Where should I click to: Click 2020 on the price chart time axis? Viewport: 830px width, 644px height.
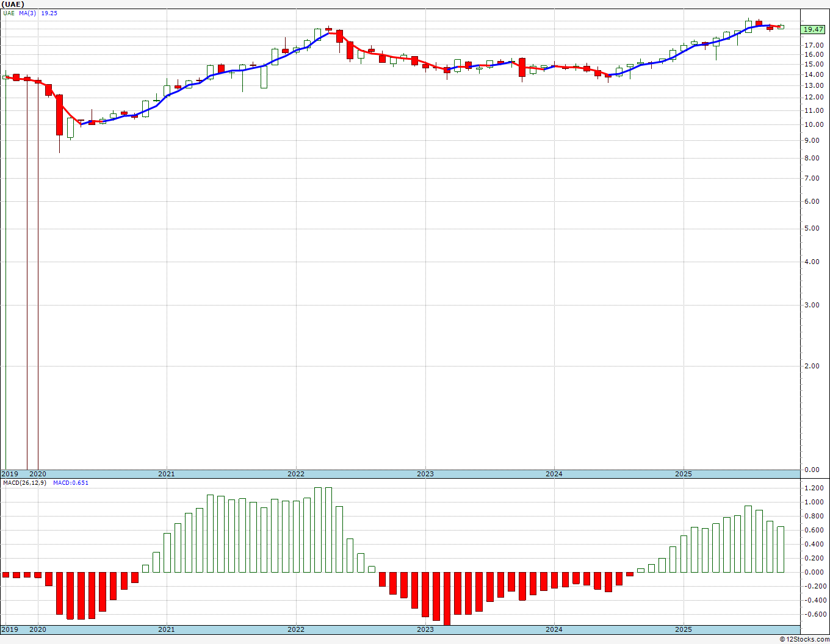click(38, 474)
